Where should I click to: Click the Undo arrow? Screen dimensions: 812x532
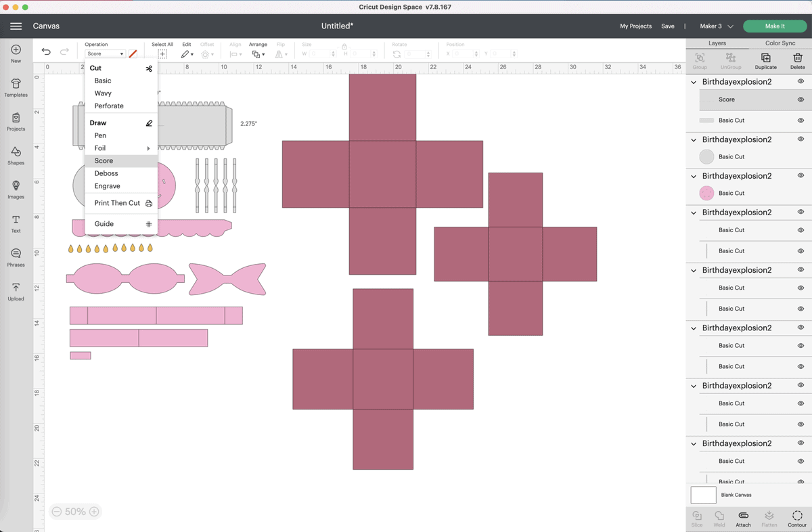point(46,52)
